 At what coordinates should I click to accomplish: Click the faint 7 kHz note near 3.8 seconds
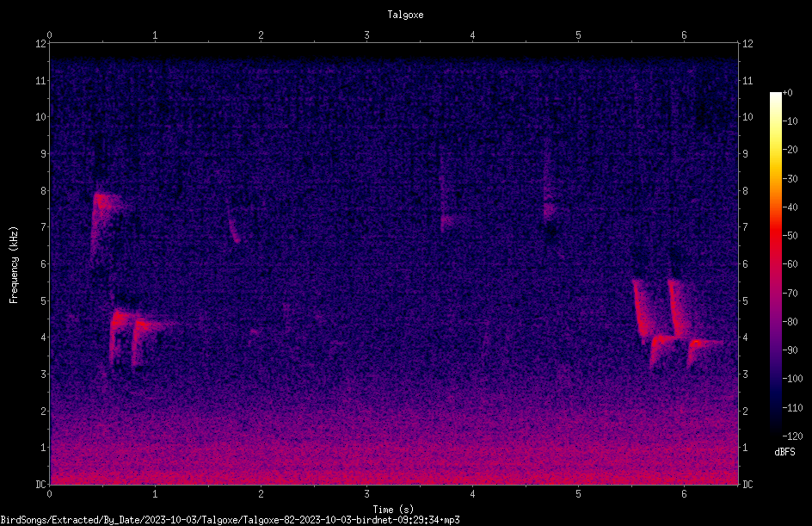coord(451,222)
